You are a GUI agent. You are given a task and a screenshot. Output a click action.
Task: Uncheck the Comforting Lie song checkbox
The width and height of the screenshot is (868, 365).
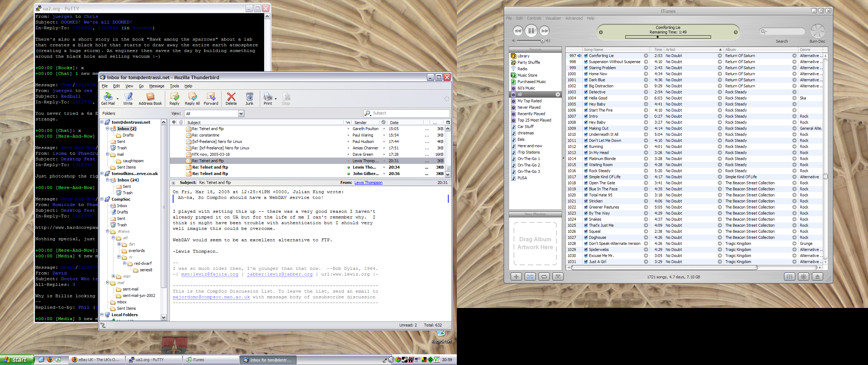[x=586, y=56]
